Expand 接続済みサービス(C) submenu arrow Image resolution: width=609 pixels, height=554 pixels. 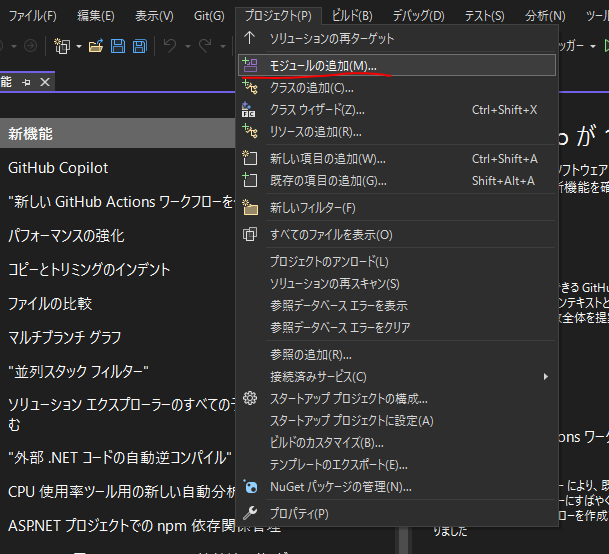point(546,376)
